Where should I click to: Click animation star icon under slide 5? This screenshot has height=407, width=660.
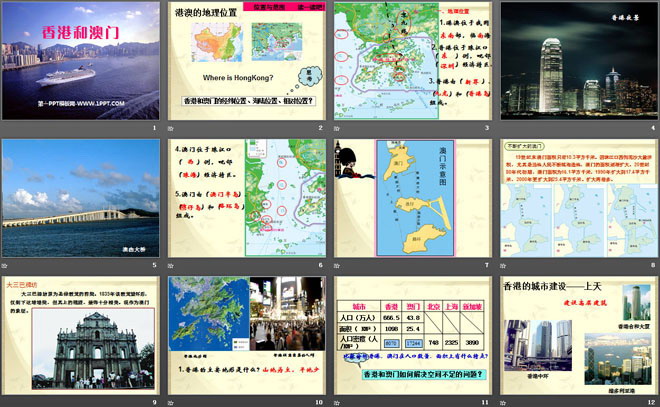(5, 266)
